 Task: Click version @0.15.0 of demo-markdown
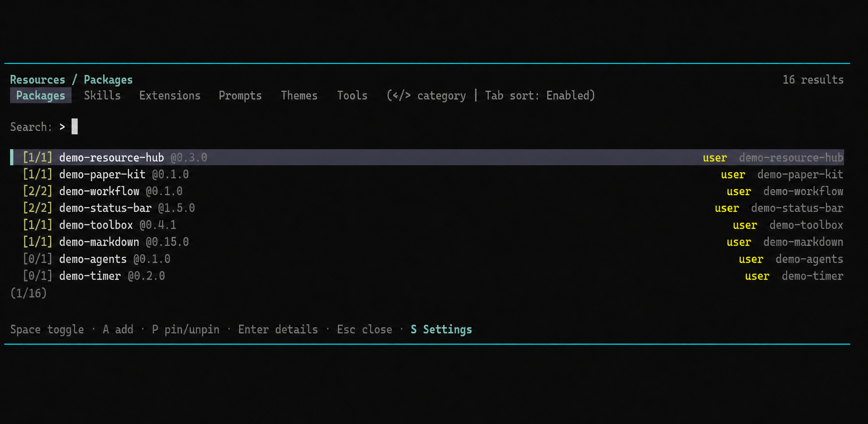pos(167,242)
